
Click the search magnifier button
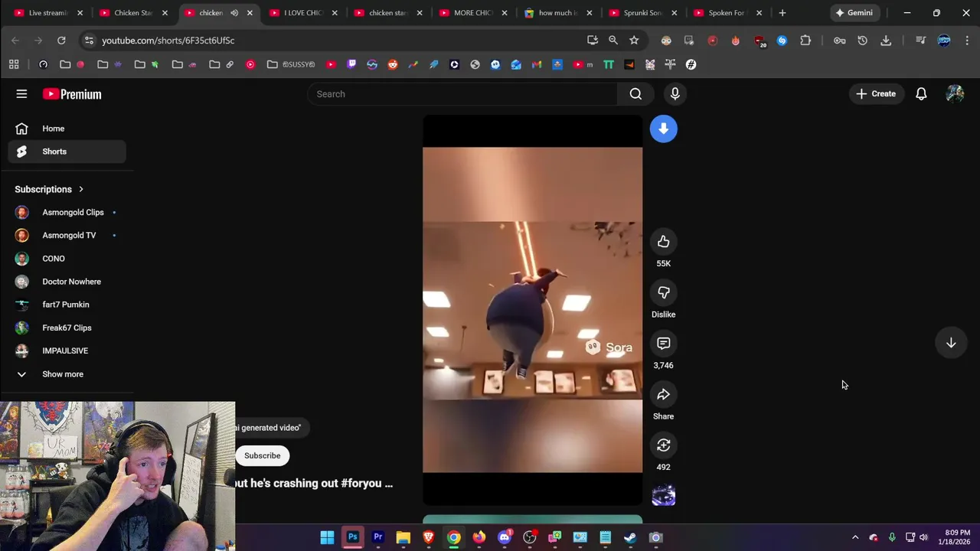pyautogui.click(x=635, y=94)
